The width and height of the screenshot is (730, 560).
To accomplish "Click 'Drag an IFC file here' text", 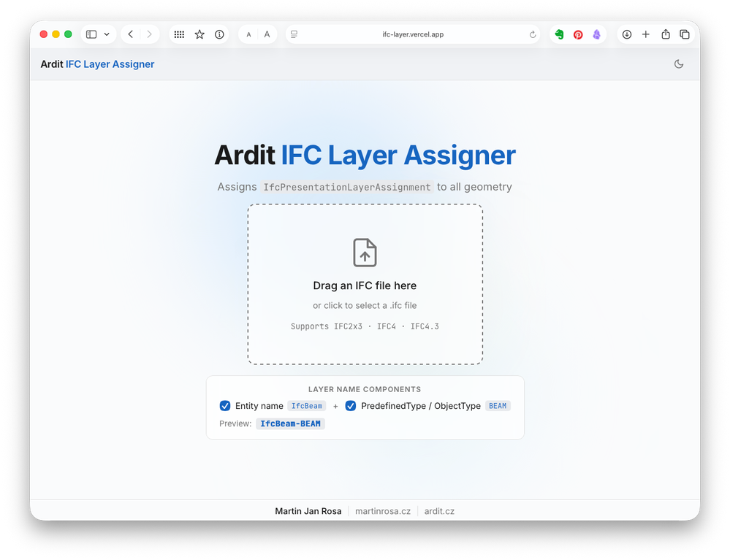I will click(365, 285).
